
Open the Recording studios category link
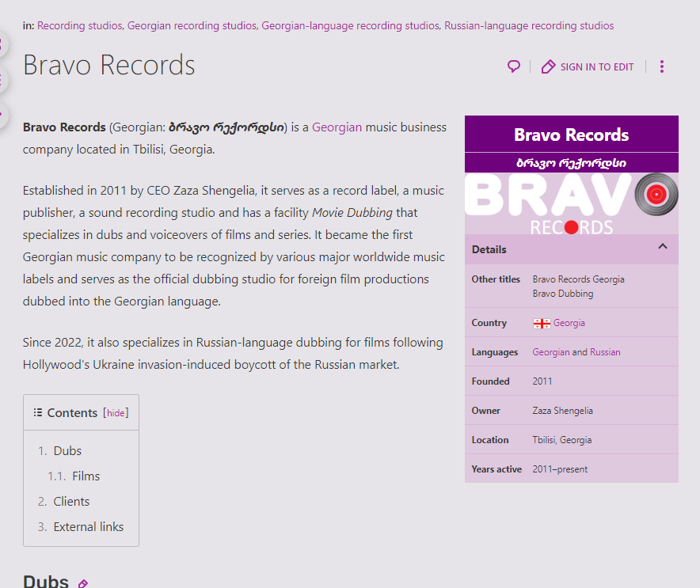[x=79, y=25]
